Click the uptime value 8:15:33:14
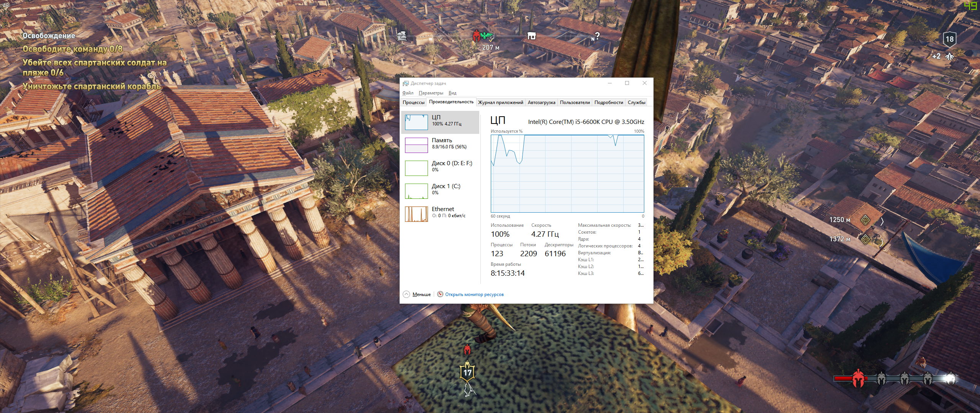This screenshot has width=980, height=413. [x=508, y=273]
